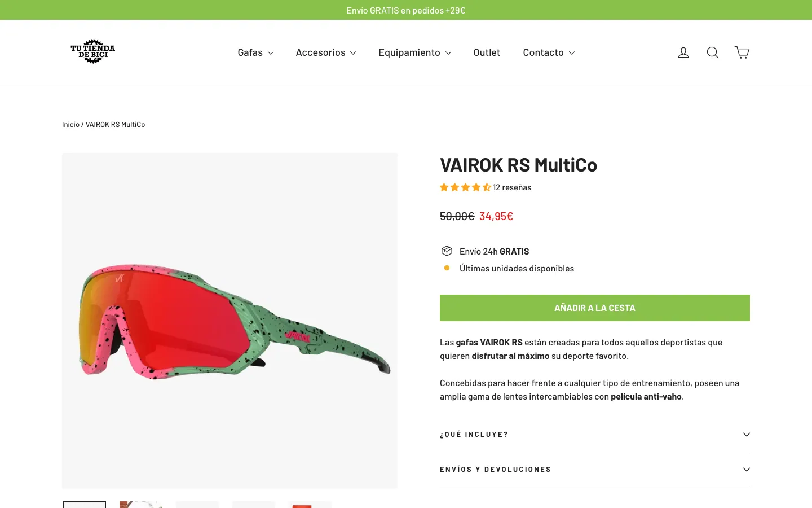Expand the ¿Qué incluye? section

click(x=595, y=435)
